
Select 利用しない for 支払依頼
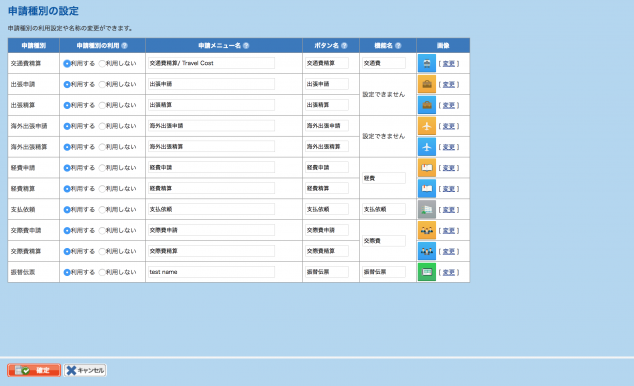tap(102, 210)
